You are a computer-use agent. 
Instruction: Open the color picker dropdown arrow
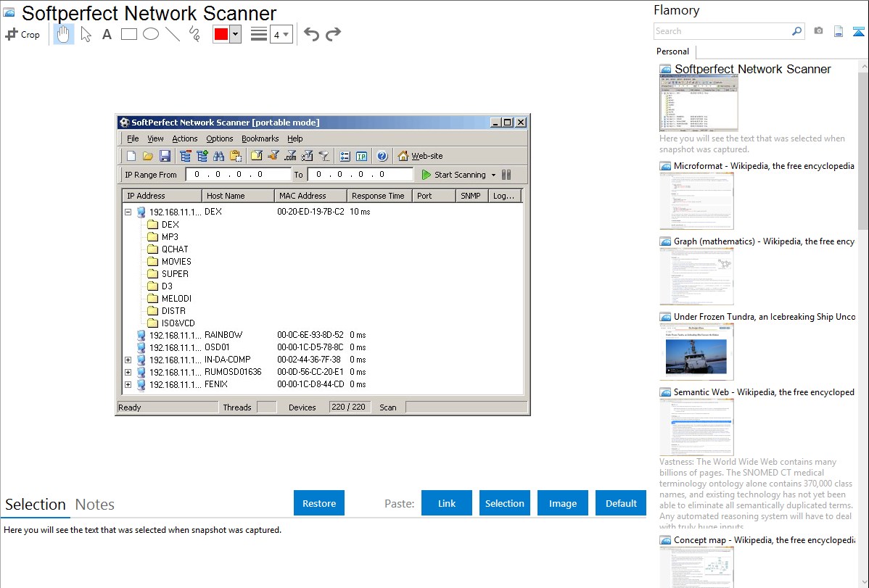[x=235, y=34]
